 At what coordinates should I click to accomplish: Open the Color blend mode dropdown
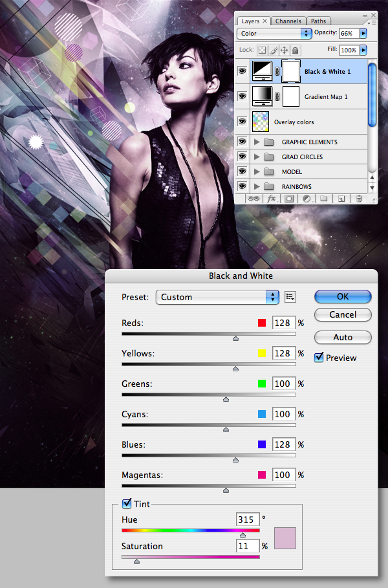pyautogui.click(x=274, y=34)
